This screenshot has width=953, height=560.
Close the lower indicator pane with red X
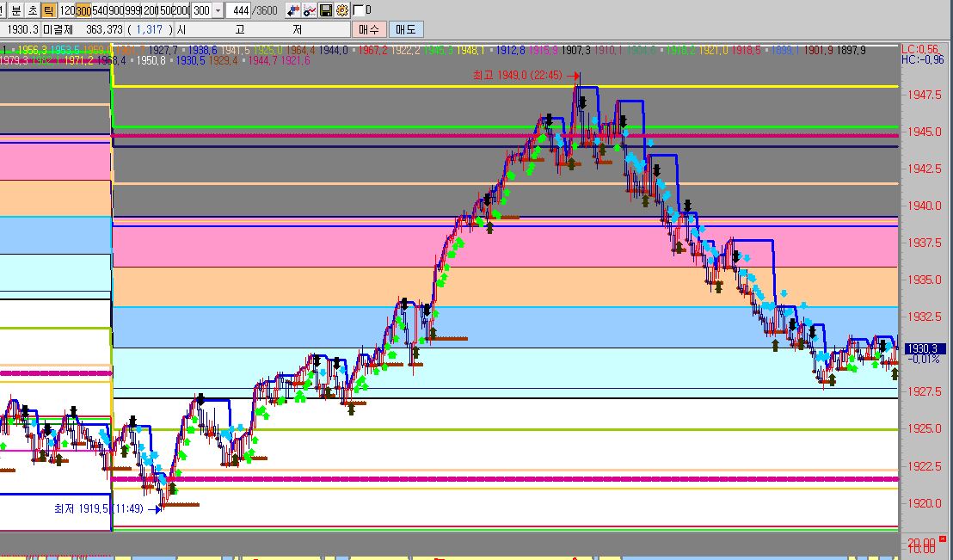[x=943, y=539]
